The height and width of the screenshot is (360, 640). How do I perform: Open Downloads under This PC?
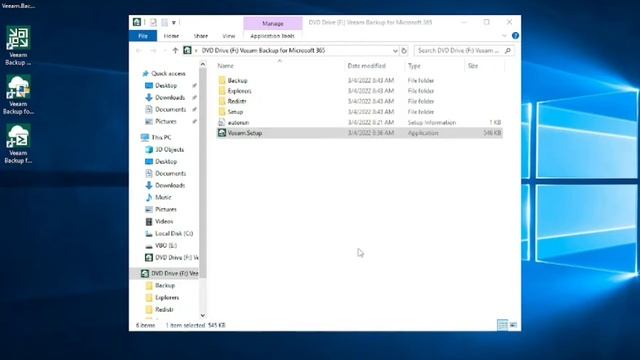(x=170, y=185)
